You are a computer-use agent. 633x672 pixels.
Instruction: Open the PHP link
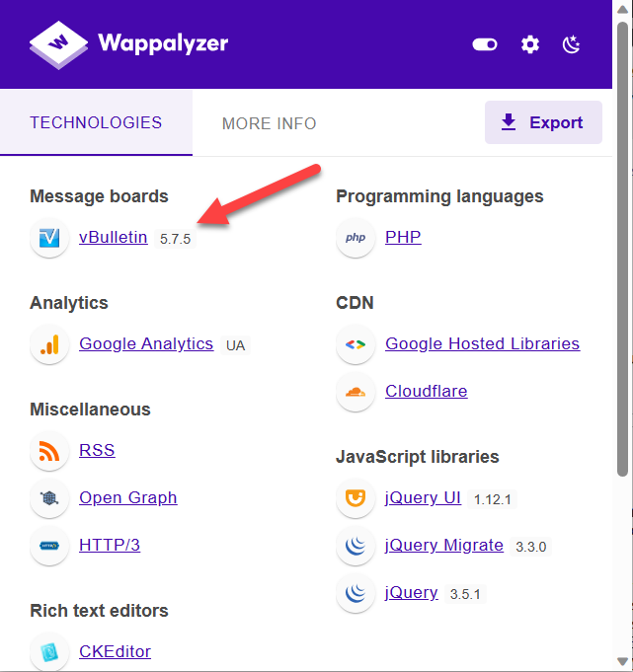[403, 237]
